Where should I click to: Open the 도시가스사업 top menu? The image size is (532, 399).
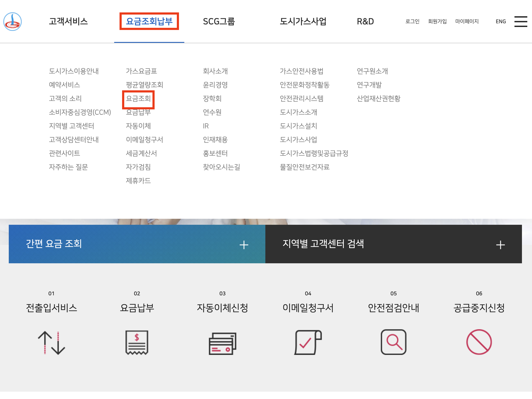click(303, 21)
